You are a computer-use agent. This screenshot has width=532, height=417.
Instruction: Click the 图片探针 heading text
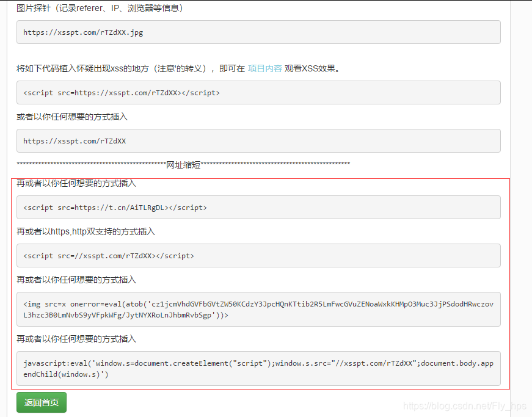tap(33, 8)
